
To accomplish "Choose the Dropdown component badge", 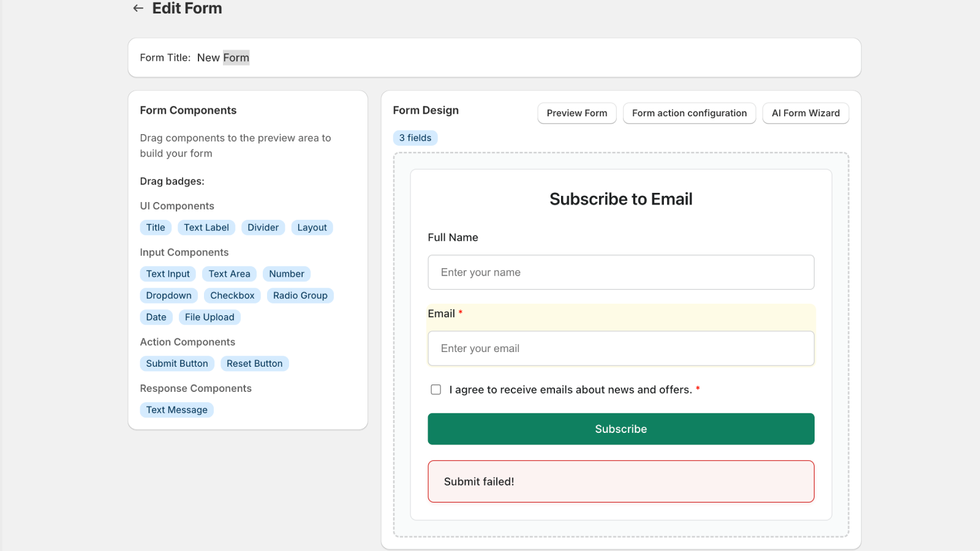I will click(x=168, y=296).
